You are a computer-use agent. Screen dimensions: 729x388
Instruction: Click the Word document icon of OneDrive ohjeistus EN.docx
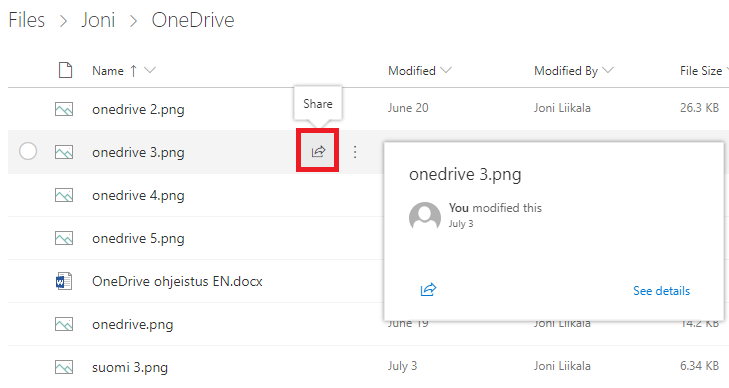(x=64, y=281)
